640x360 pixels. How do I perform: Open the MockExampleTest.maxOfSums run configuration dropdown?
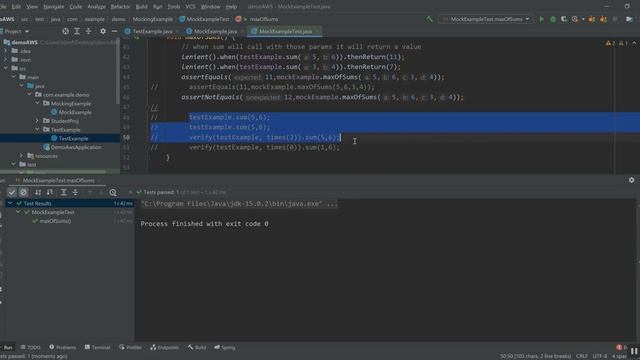point(486,19)
